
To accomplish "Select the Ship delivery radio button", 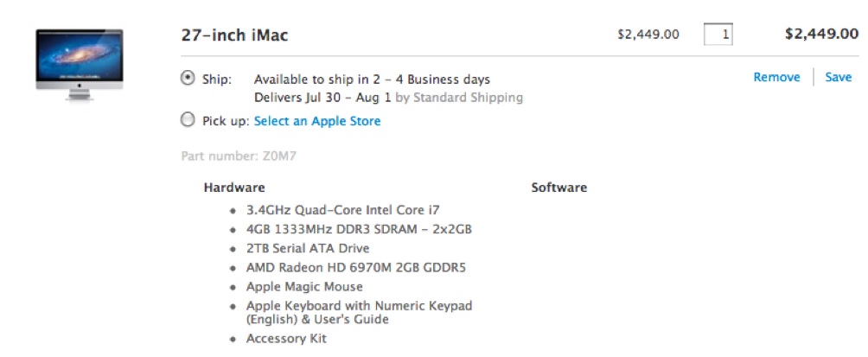I will pos(188,78).
